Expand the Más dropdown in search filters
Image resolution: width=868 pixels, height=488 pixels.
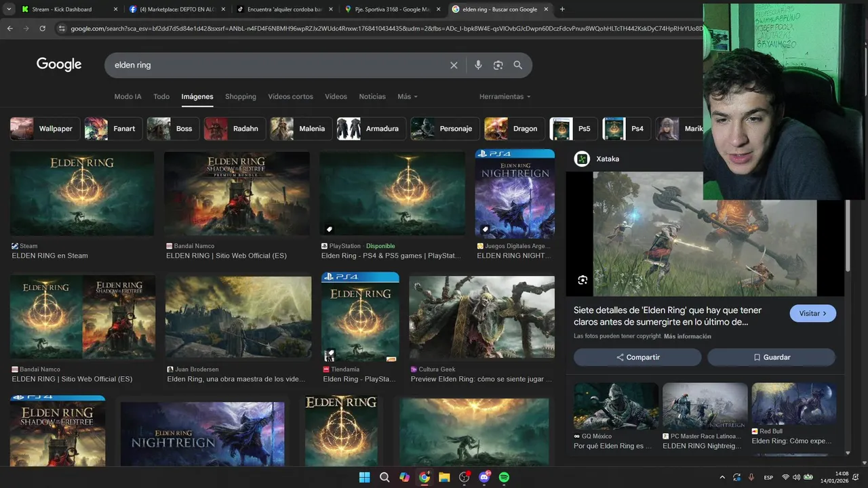pos(408,96)
